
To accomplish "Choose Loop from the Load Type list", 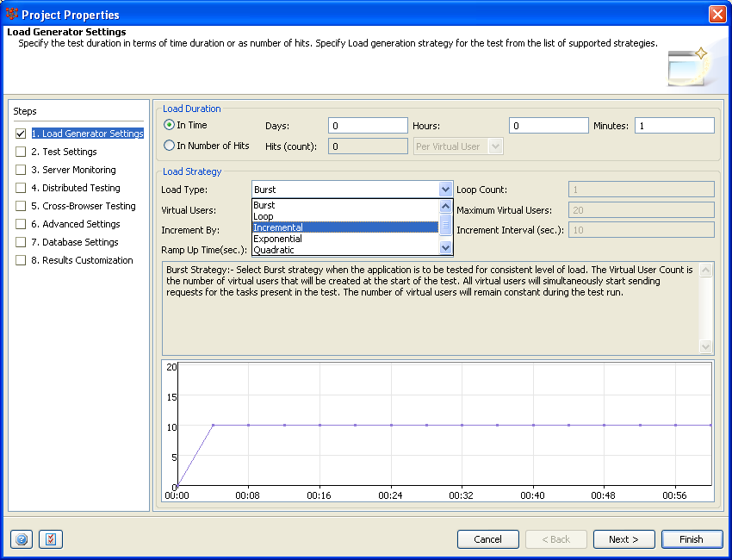I will (x=345, y=216).
